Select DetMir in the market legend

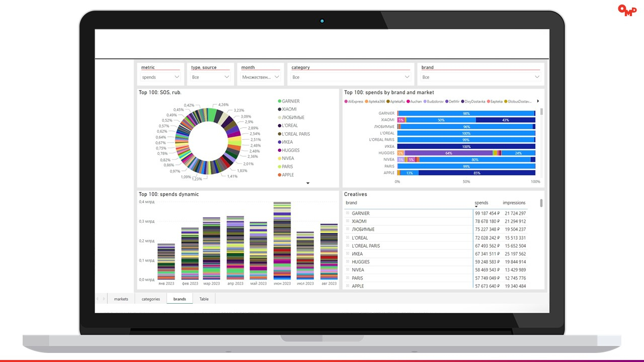[x=452, y=101]
